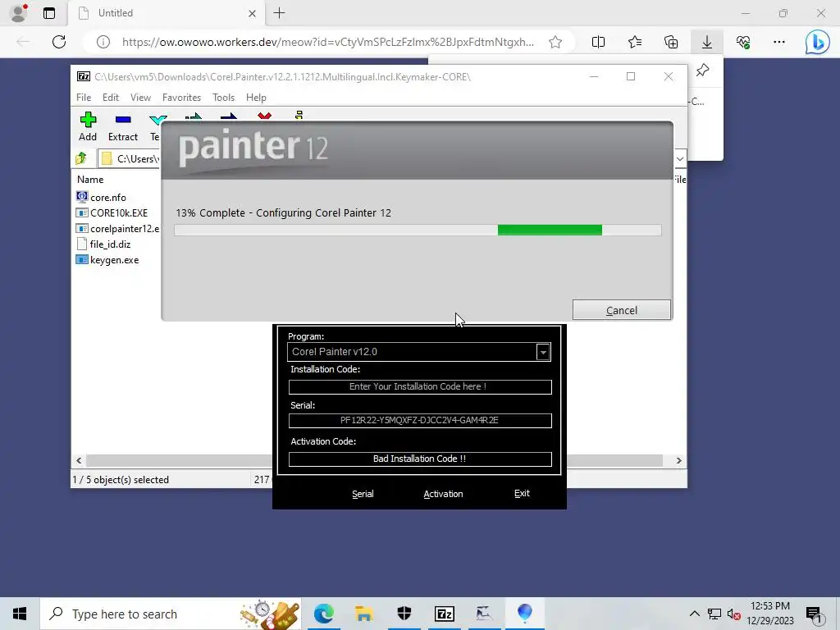Cancel the Painter 12 installation
The height and width of the screenshot is (630, 840).
tap(622, 310)
